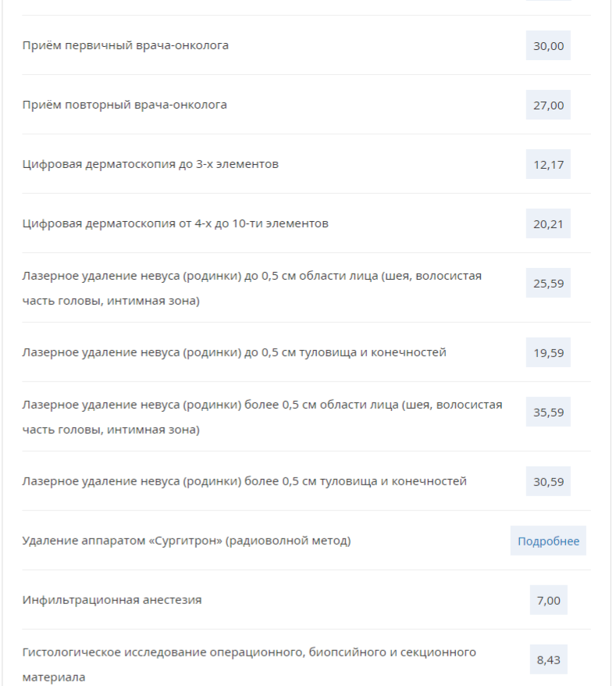Select the "Приём первичный врача-онколога" row text
The image size is (616, 686).
(x=126, y=45)
